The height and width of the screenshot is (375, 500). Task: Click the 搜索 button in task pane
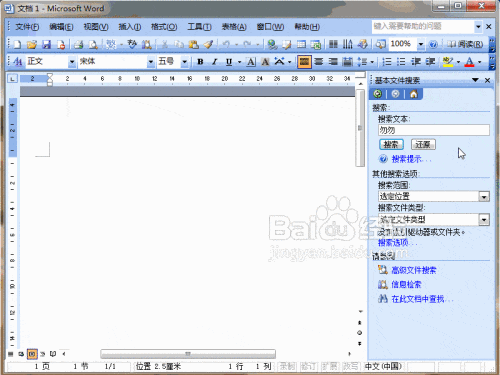[391, 144]
